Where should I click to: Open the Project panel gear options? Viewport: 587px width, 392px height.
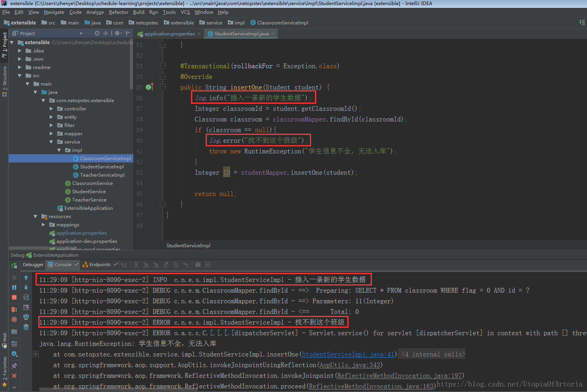click(x=118, y=33)
